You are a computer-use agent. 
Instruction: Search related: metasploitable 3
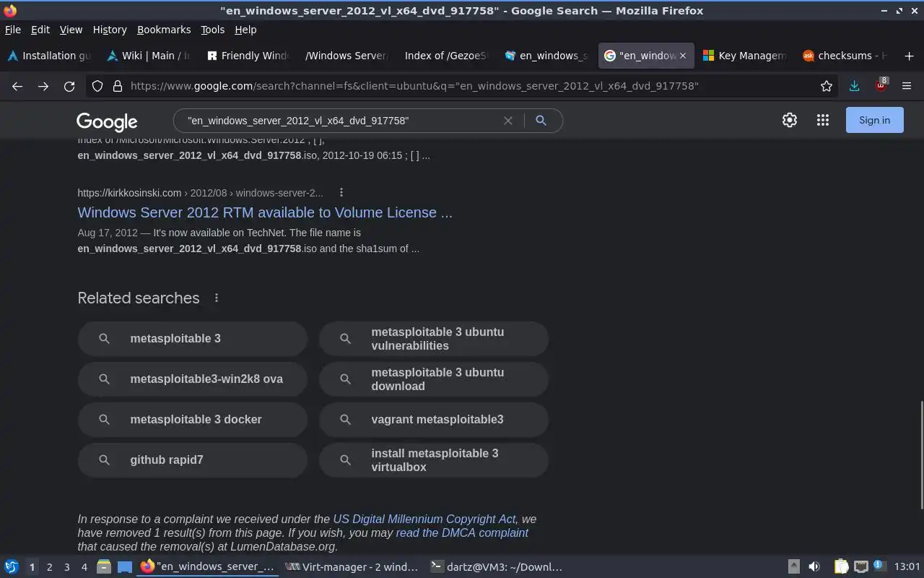193,338
